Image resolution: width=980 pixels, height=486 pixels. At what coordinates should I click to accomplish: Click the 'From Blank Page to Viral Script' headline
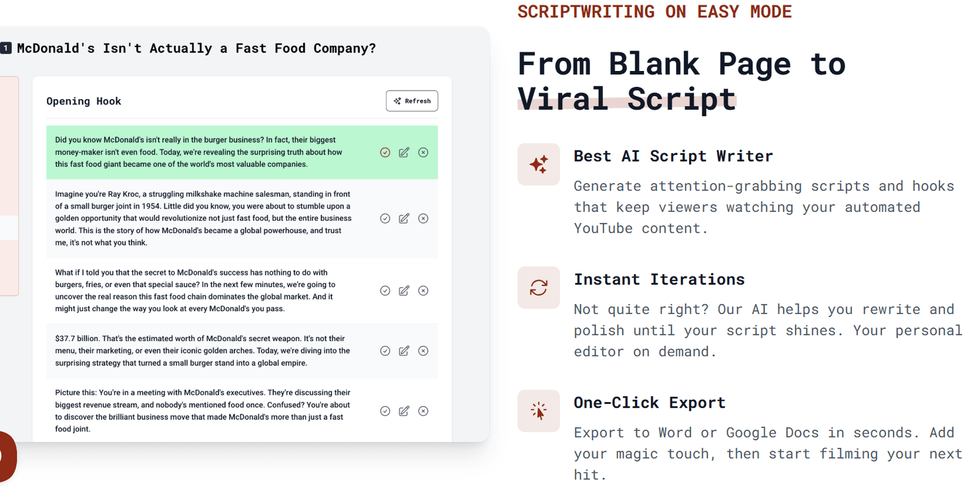coord(681,81)
